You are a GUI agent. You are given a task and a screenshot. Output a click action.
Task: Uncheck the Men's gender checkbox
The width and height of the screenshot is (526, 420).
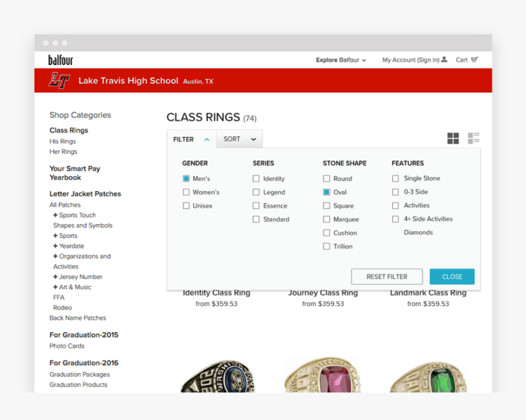186,179
